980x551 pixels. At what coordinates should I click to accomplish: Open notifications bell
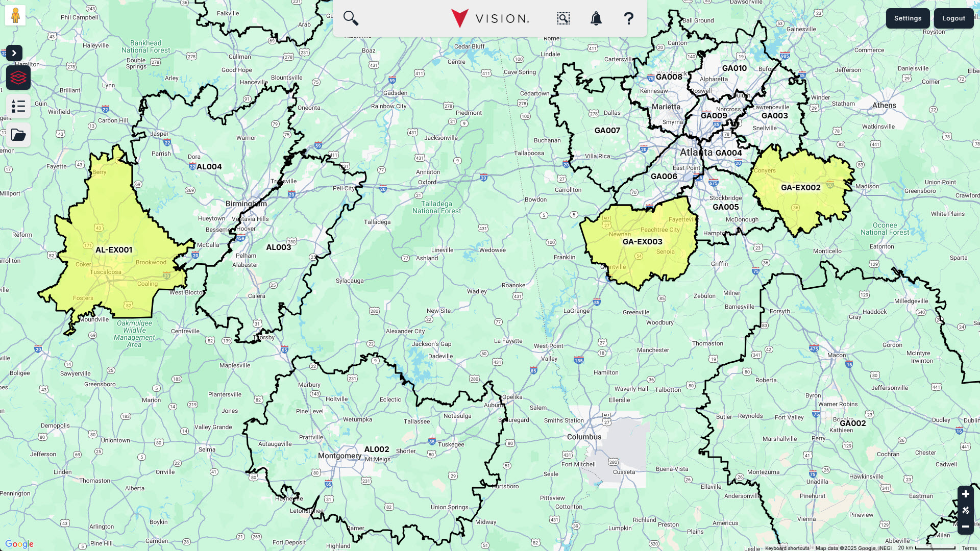coord(596,18)
